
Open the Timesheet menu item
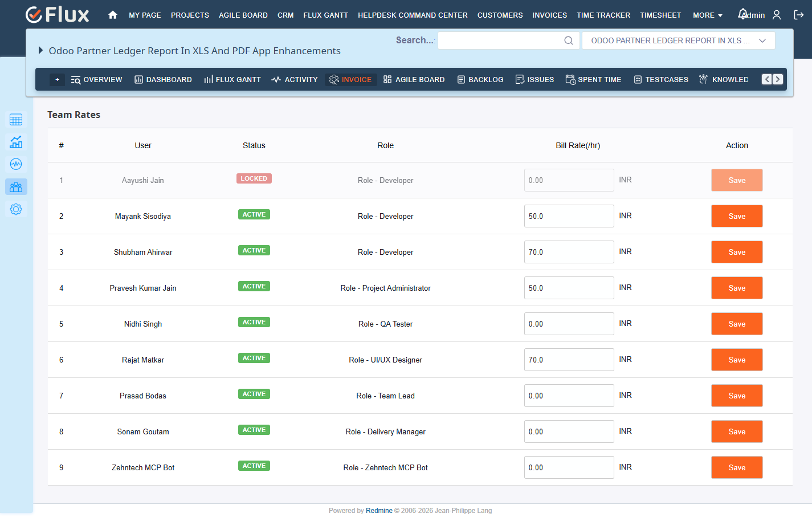point(660,15)
